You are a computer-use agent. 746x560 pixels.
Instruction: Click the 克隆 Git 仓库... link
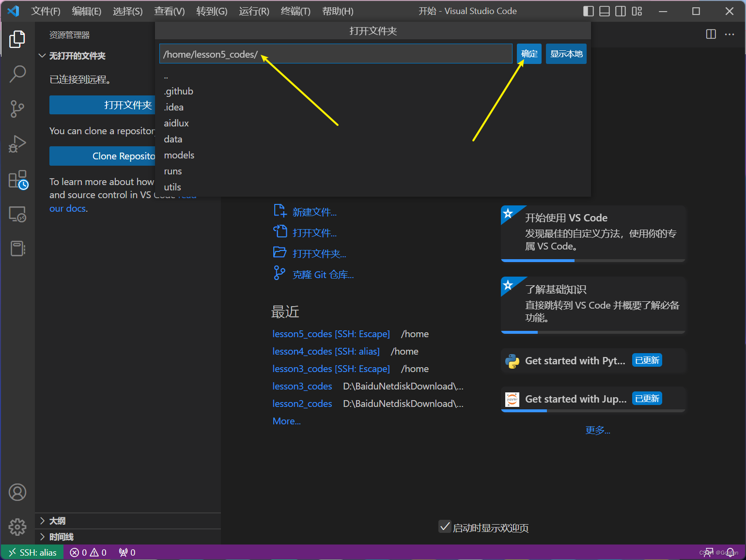pos(323,275)
